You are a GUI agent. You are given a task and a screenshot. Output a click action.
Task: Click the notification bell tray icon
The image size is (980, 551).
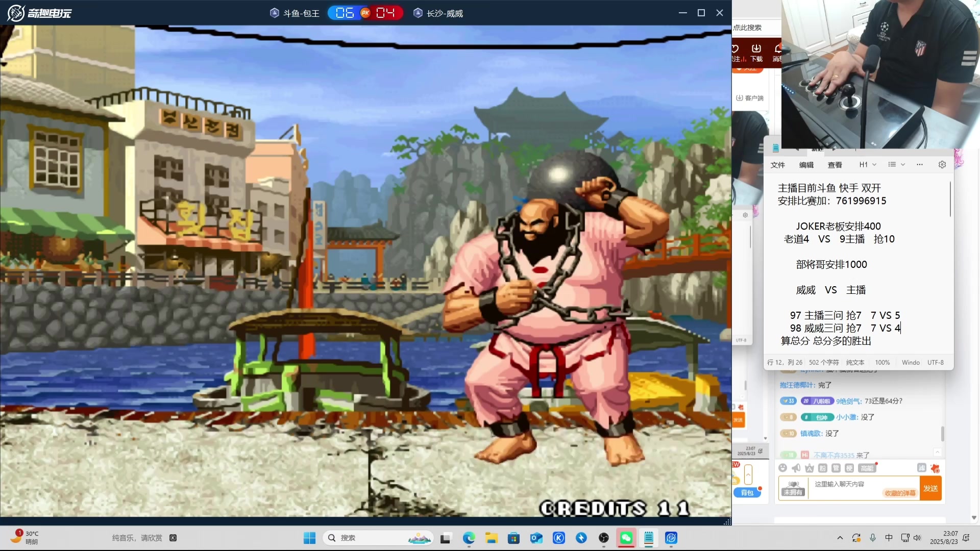coord(966,538)
